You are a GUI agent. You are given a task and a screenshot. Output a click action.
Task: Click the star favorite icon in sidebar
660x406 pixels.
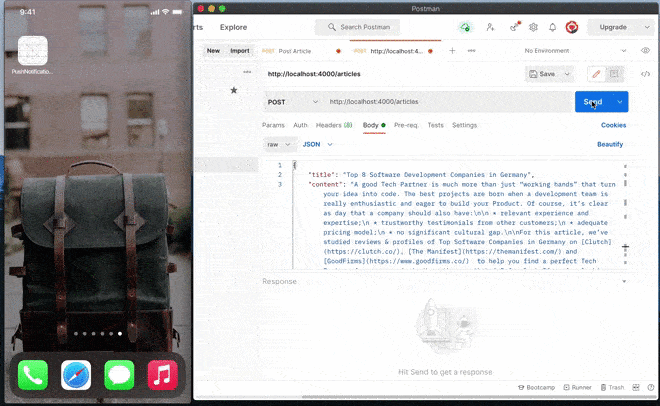(234, 90)
